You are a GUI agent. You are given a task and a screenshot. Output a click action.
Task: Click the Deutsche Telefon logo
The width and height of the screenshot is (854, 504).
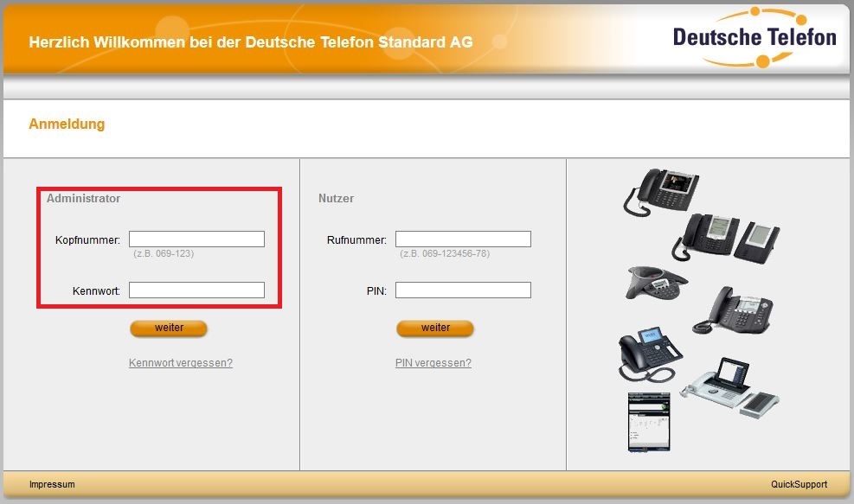point(754,38)
